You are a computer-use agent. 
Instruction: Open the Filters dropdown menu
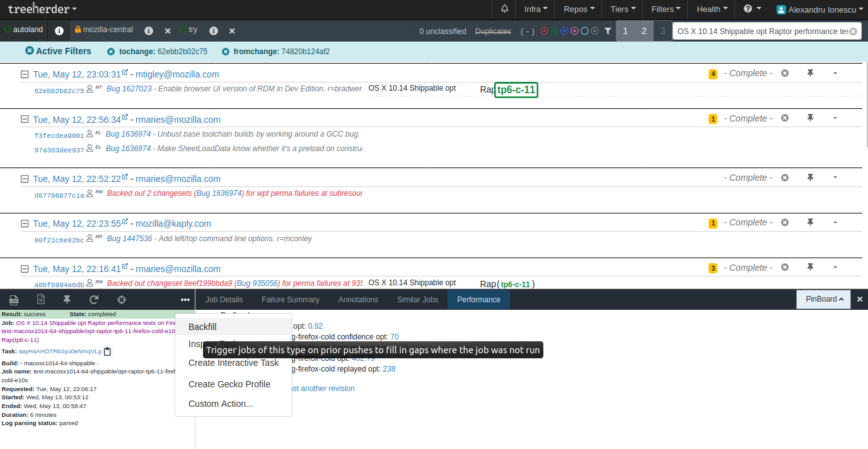(666, 9)
